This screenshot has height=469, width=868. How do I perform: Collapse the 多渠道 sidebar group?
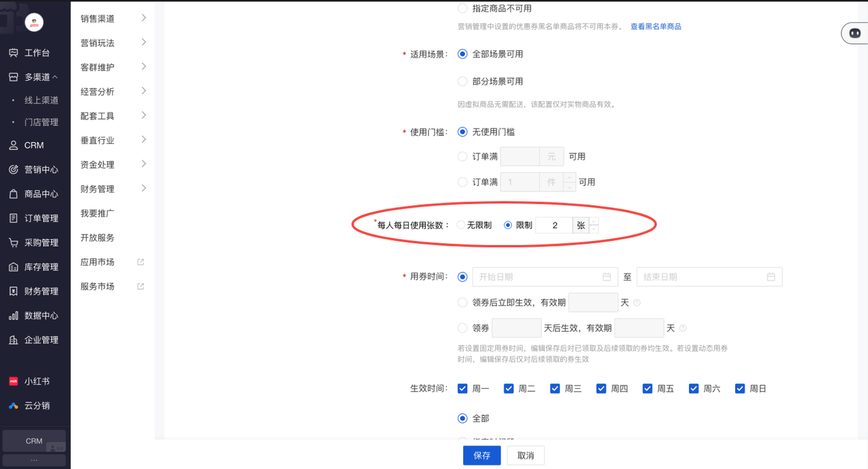[55, 77]
